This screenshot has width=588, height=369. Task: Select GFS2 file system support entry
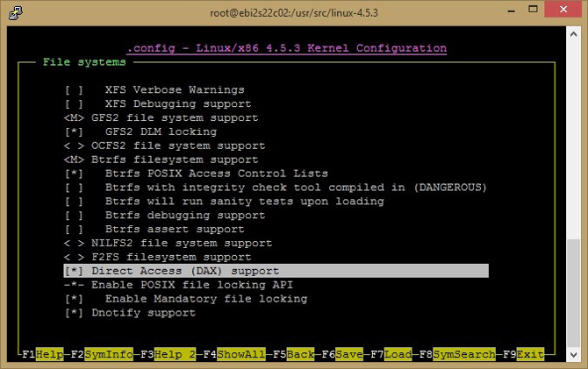pyautogui.click(x=161, y=117)
